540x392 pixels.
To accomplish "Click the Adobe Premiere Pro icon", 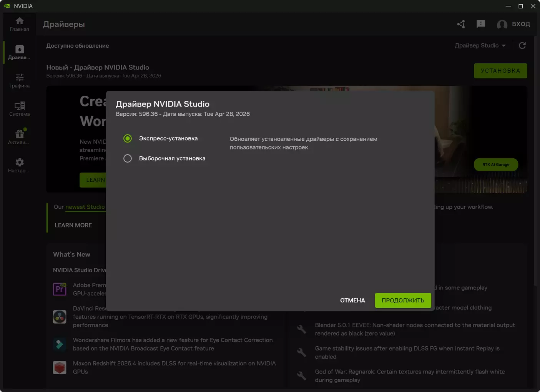I will [60, 289].
